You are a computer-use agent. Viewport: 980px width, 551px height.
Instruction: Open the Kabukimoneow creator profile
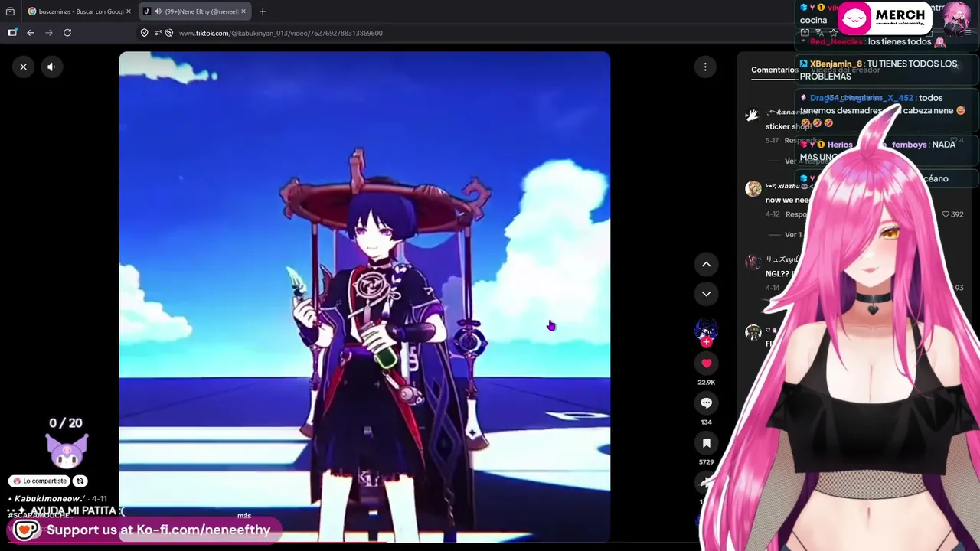[49, 499]
